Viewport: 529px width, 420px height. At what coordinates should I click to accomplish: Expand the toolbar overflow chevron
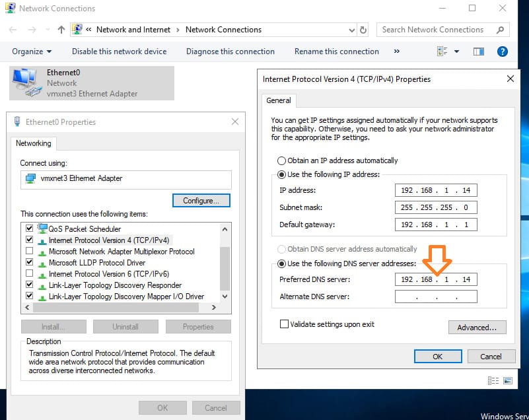point(396,52)
